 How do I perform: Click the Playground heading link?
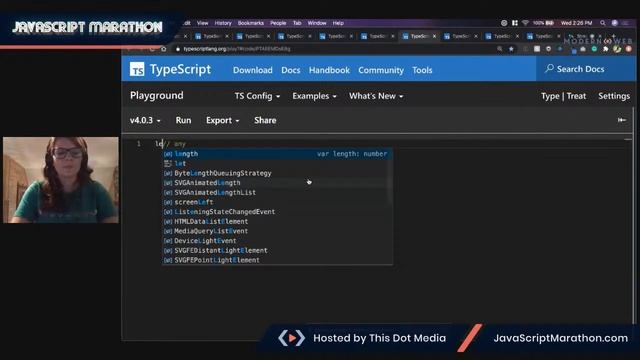(157, 96)
